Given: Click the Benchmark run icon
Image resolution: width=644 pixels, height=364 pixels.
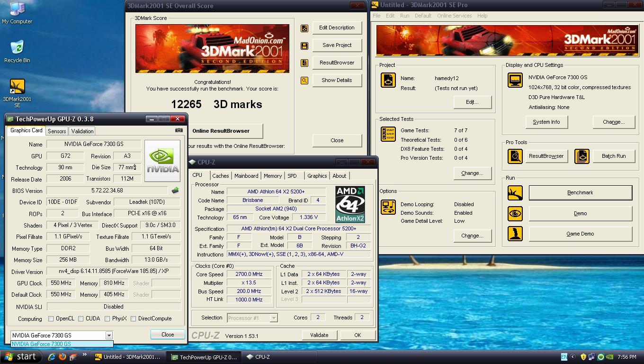Looking at the screenshot, I should coord(515,193).
